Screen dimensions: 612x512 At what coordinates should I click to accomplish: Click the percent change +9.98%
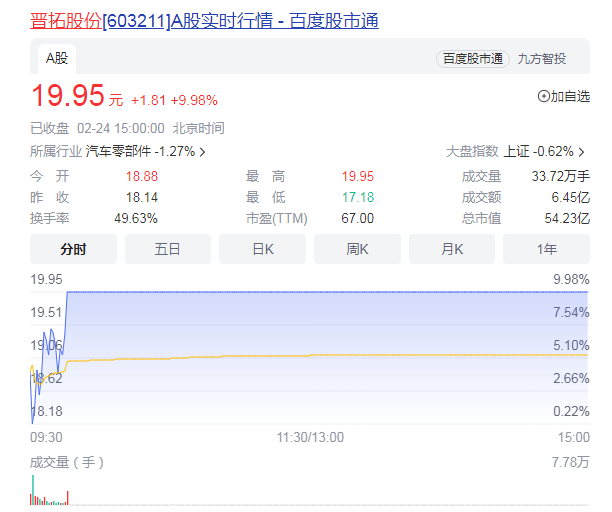(194, 101)
